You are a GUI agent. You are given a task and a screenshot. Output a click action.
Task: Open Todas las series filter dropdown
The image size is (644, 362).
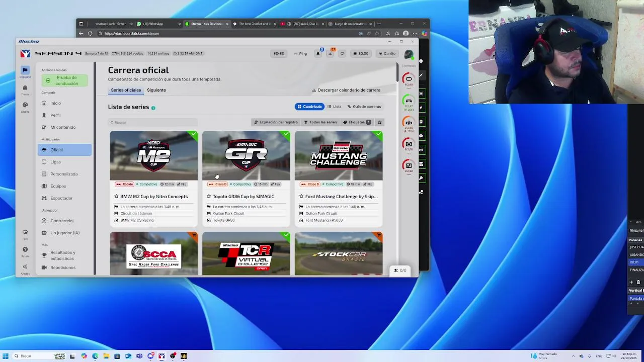pyautogui.click(x=320, y=122)
